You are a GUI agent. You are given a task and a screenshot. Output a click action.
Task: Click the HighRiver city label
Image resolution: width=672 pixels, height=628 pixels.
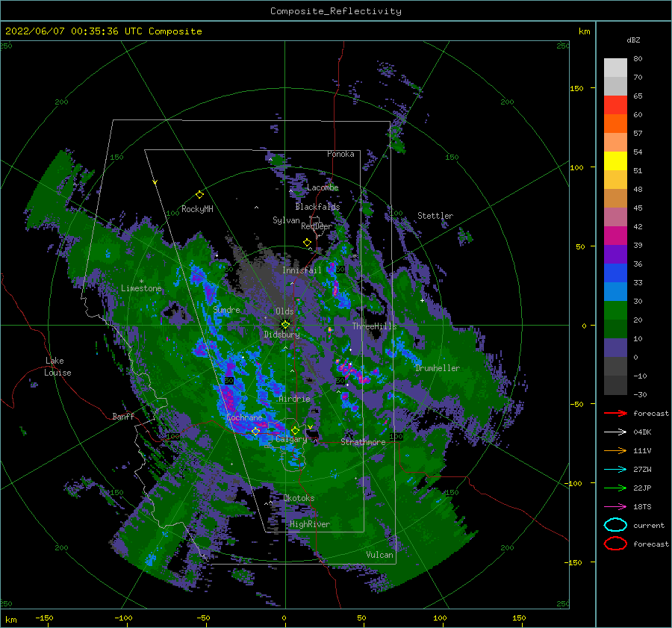point(310,524)
